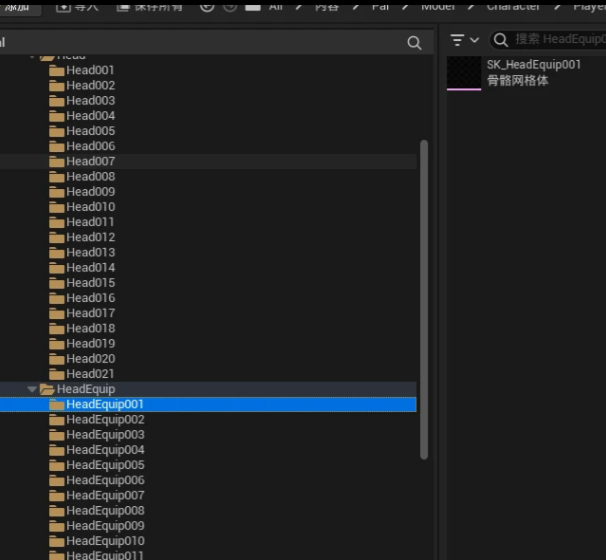This screenshot has height=560, width=606.
Task: Click the open folder icon beside HeadEquip
Action: click(47, 389)
